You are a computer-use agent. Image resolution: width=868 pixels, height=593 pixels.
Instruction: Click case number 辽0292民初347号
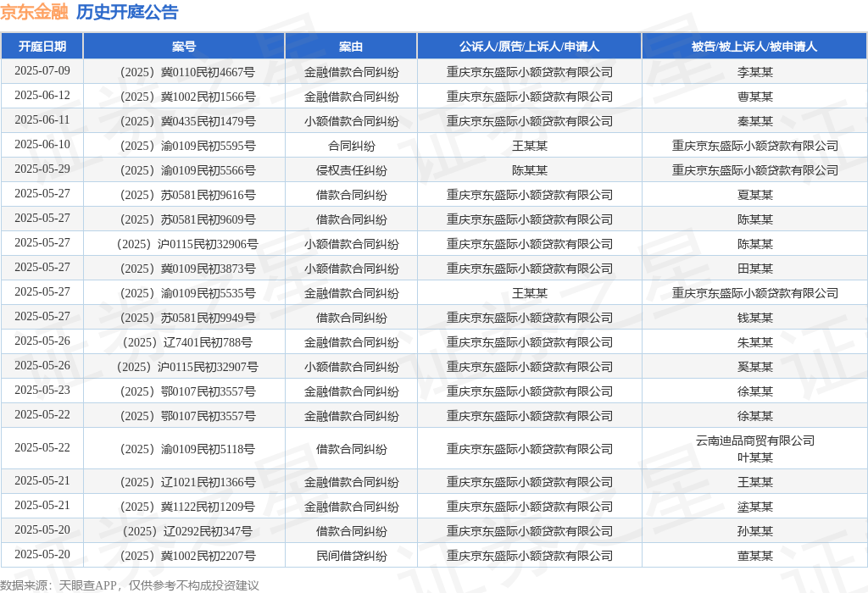coord(187,531)
